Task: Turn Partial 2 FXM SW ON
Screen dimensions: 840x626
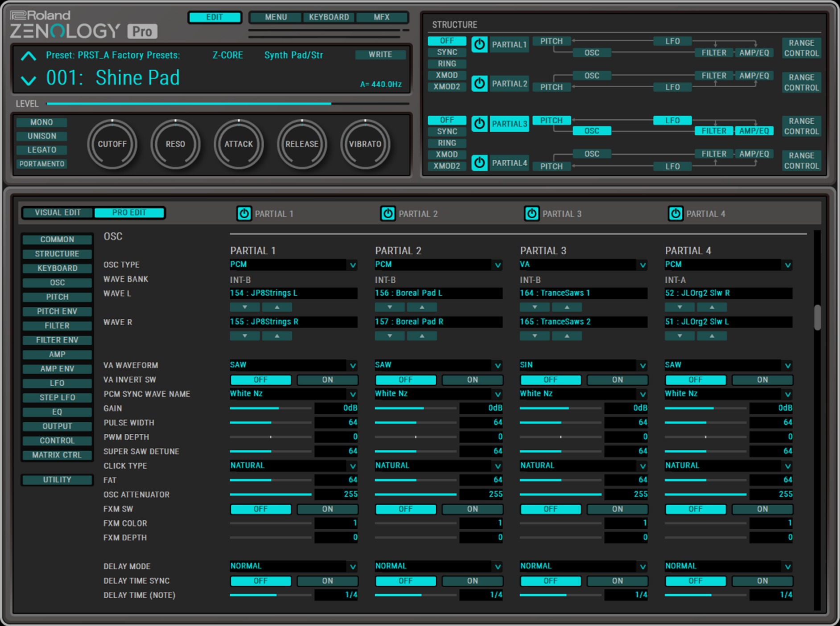Action: click(472, 509)
